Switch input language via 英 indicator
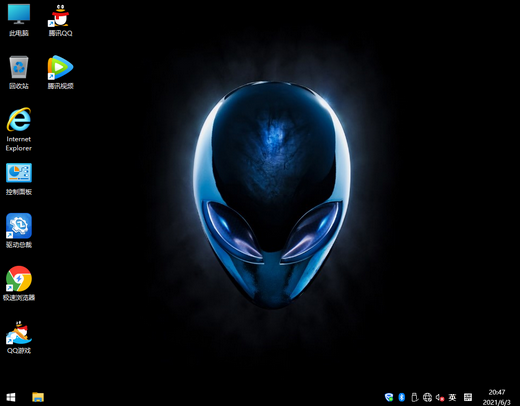The width and height of the screenshot is (520, 406). coord(452,397)
